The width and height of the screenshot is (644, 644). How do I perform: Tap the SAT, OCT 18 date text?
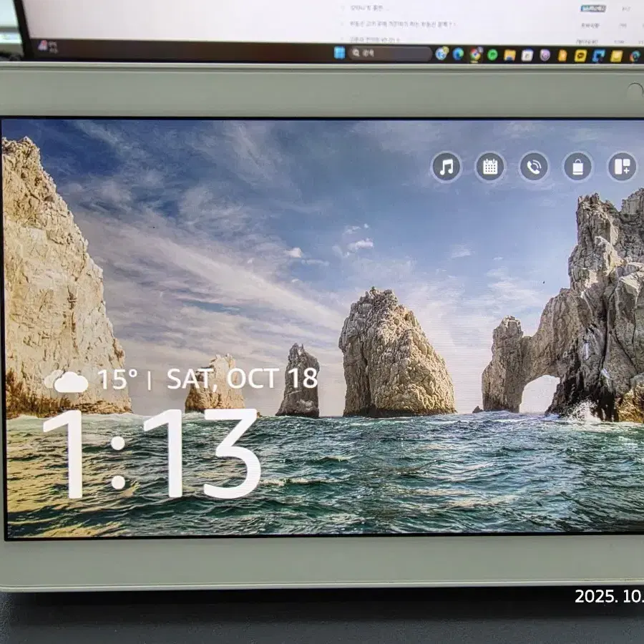242,379
